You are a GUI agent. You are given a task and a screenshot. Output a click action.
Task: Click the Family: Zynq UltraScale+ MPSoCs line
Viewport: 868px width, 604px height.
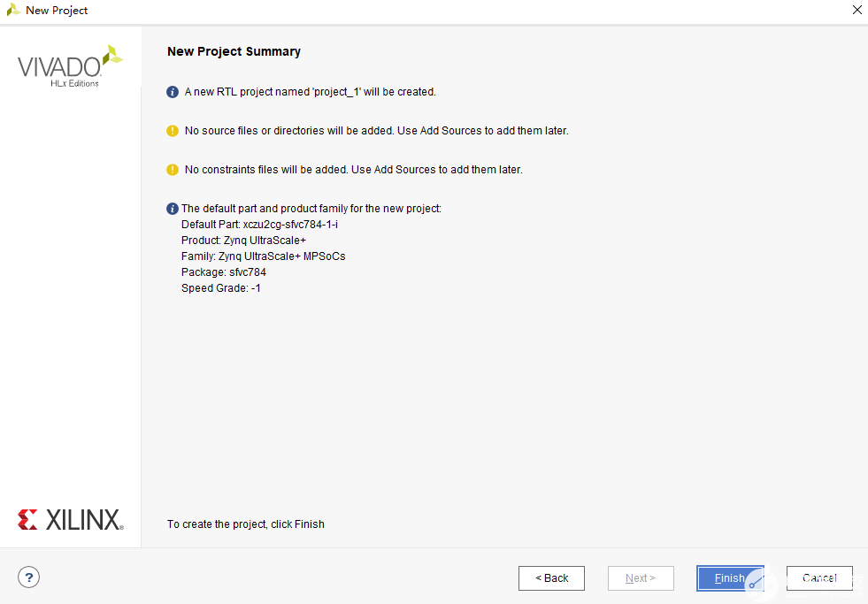(263, 256)
